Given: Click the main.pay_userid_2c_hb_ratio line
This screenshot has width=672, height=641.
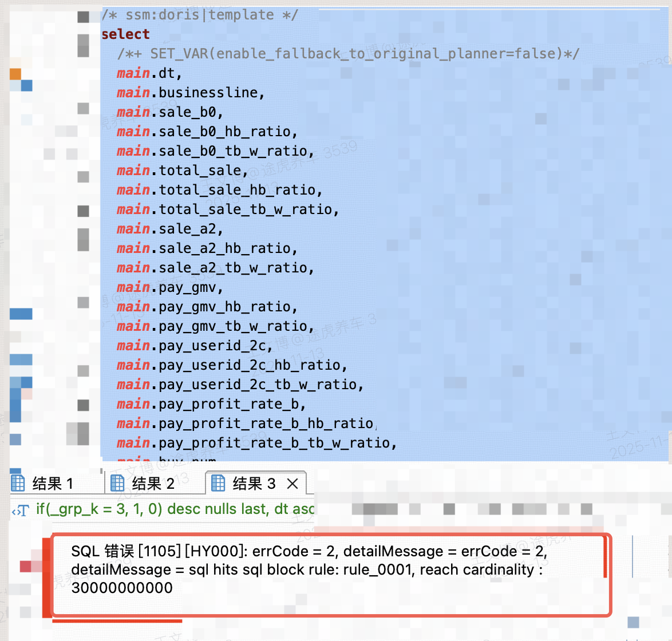Looking at the screenshot, I should [231, 365].
